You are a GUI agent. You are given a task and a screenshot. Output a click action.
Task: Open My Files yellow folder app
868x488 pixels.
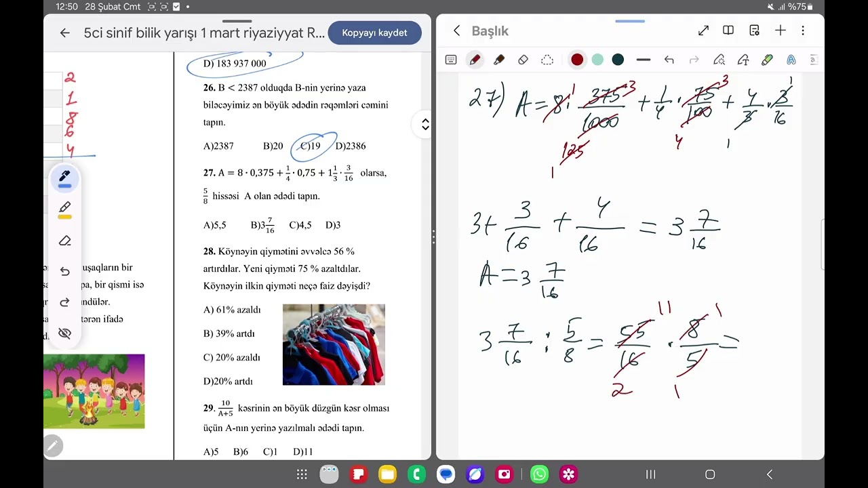(x=388, y=474)
